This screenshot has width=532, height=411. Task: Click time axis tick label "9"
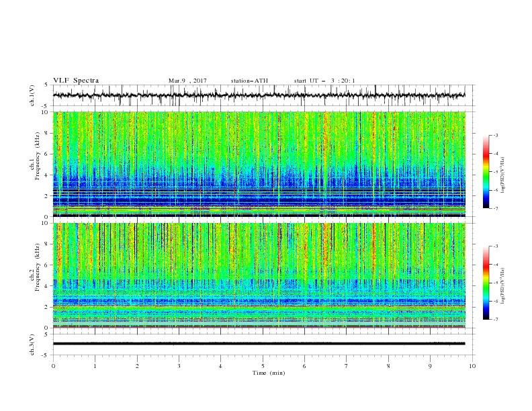(430, 366)
